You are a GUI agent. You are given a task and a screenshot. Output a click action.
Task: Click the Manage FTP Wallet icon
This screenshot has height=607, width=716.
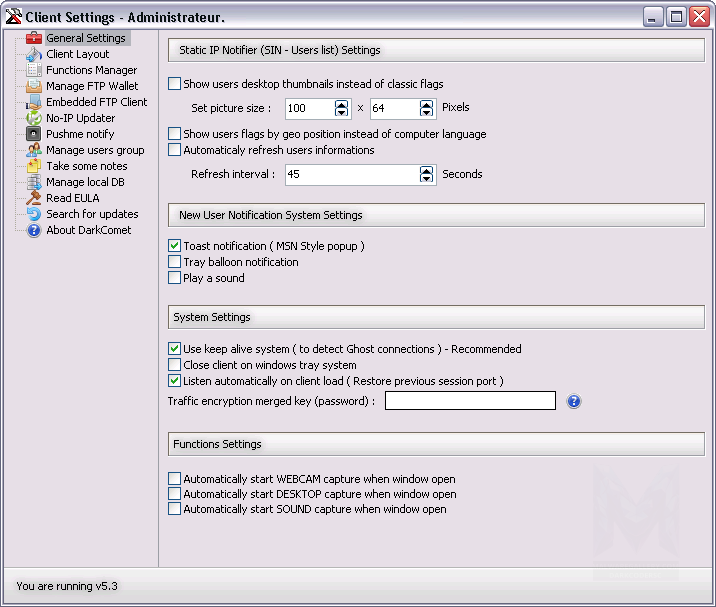pos(34,86)
